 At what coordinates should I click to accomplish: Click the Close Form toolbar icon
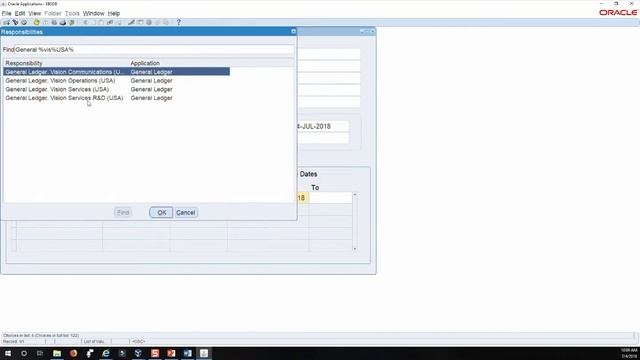[x=72, y=22]
